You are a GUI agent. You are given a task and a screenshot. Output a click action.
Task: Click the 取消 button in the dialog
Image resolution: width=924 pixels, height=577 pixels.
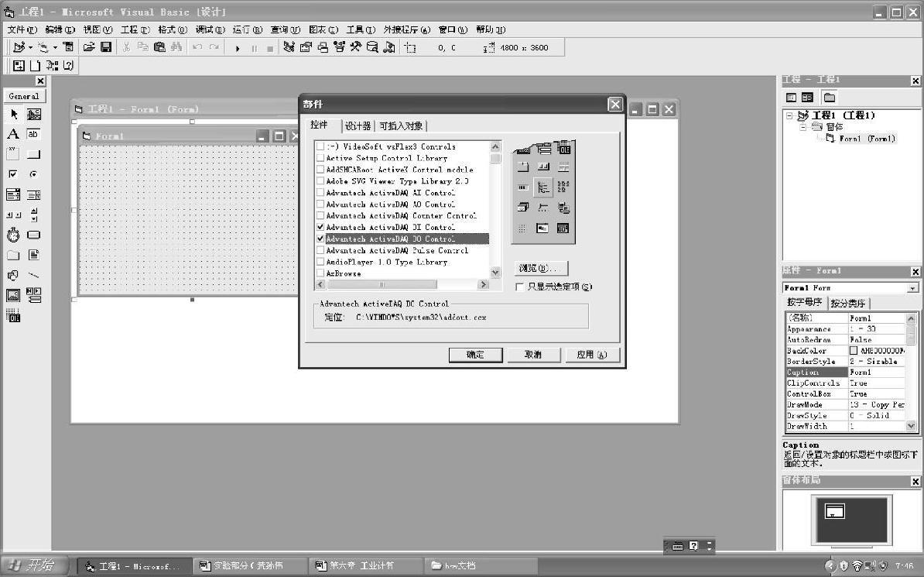[x=533, y=355]
